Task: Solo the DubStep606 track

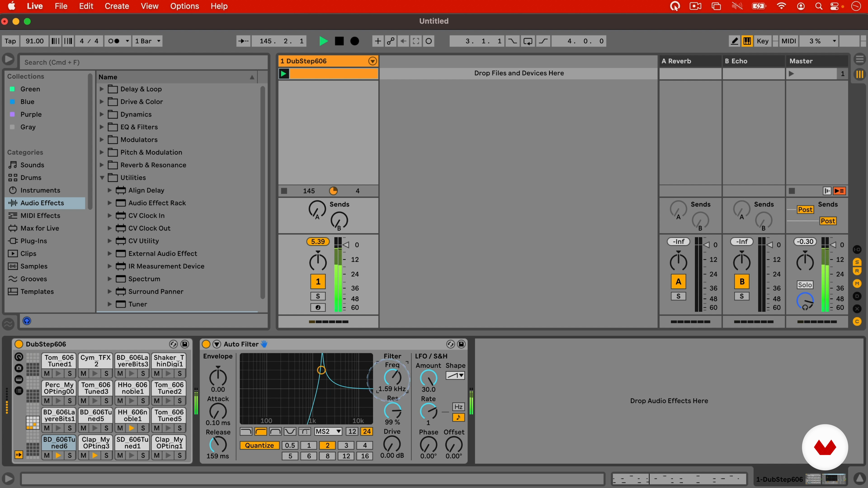Action: click(x=318, y=296)
